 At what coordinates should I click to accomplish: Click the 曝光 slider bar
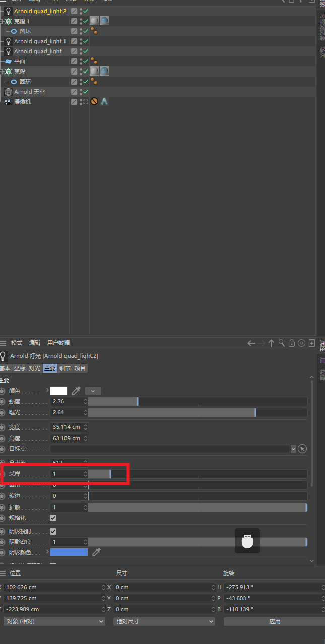click(198, 413)
